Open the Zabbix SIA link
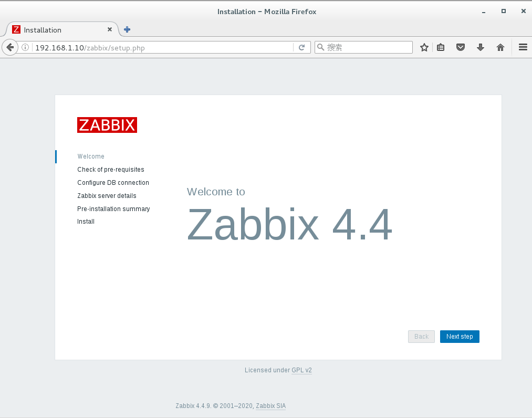532x418 pixels. [271, 406]
